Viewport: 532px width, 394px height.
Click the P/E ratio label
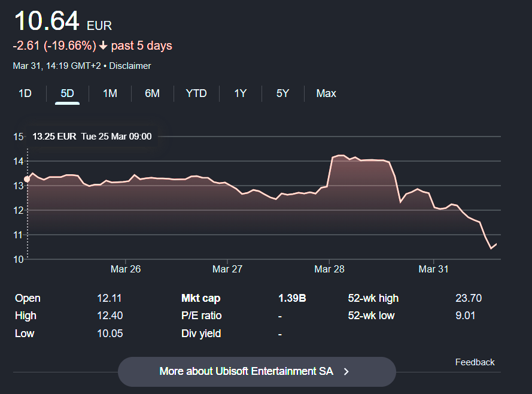tap(202, 316)
